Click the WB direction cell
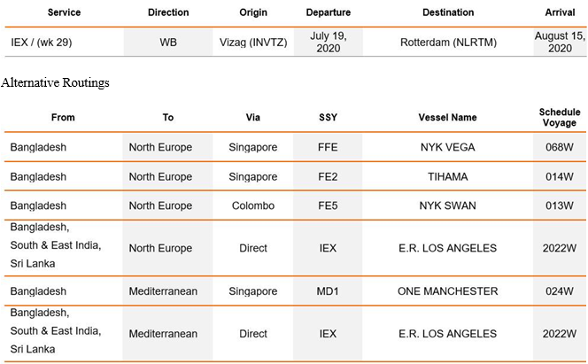The height and width of the screenshot is (364, 588). point(168,42)
